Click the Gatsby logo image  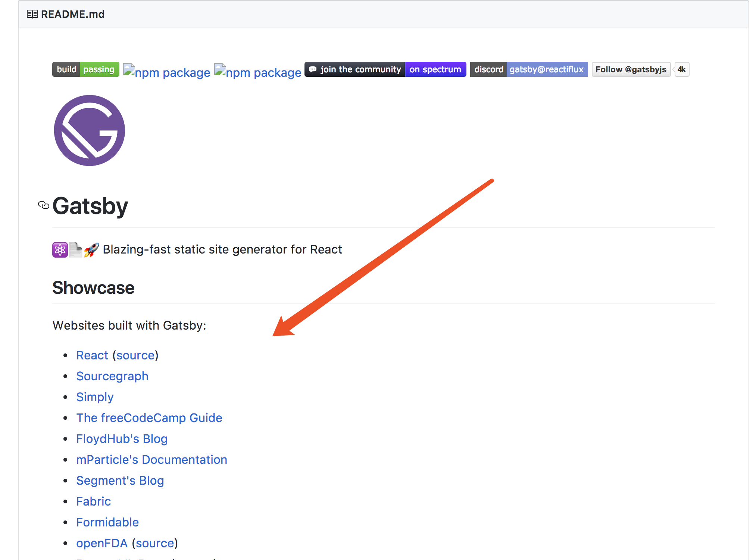pos(90,131)
